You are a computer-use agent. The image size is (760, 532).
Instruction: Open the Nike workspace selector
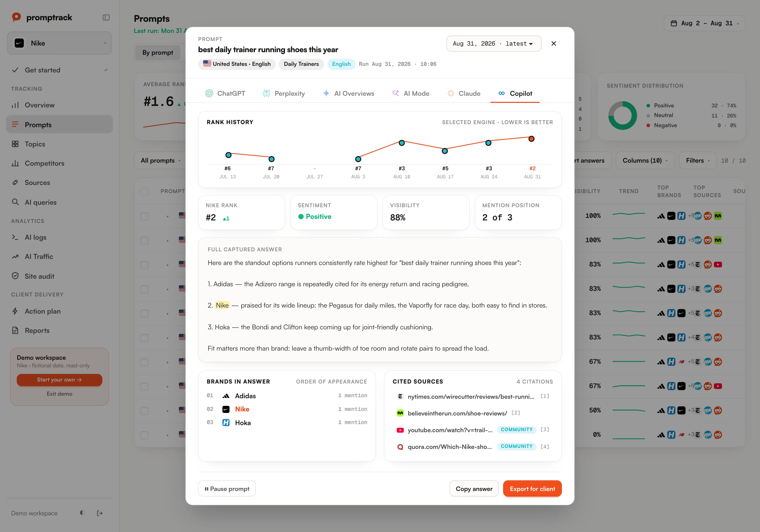pos(60,43)
